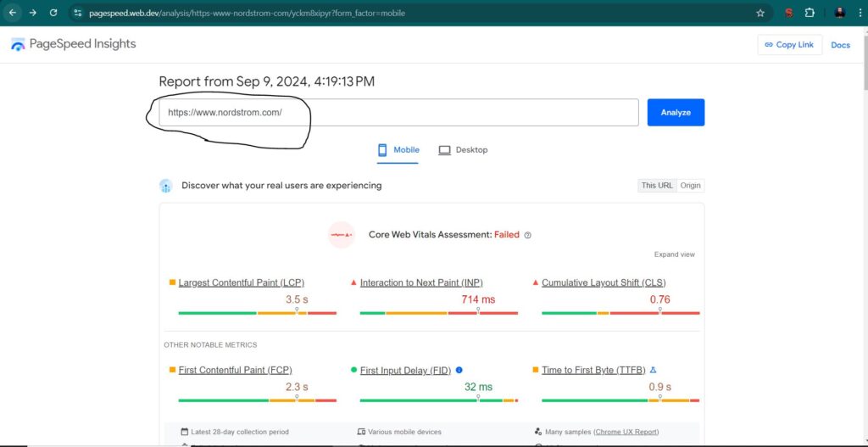Click the 3.5 s LCP value

297,299
